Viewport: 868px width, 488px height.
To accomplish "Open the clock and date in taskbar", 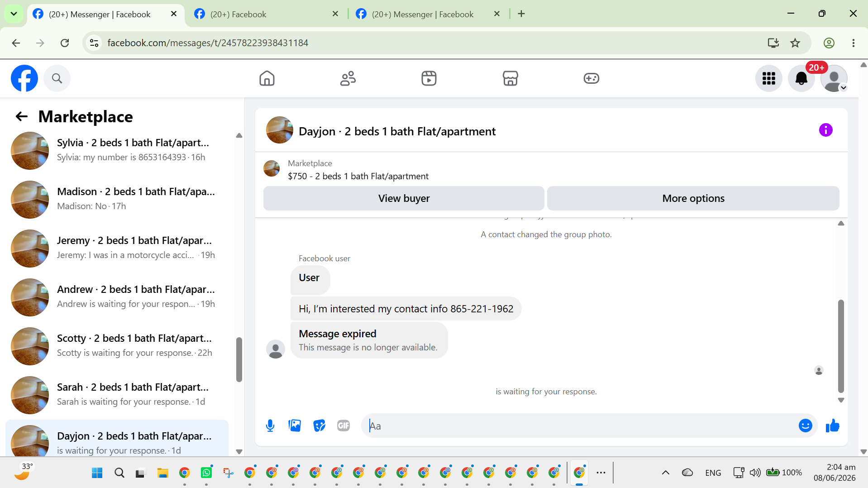I will [x=835, y=473].
